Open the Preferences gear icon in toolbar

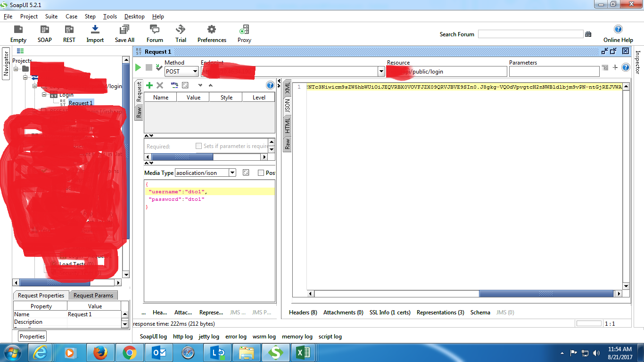point(212,30)
